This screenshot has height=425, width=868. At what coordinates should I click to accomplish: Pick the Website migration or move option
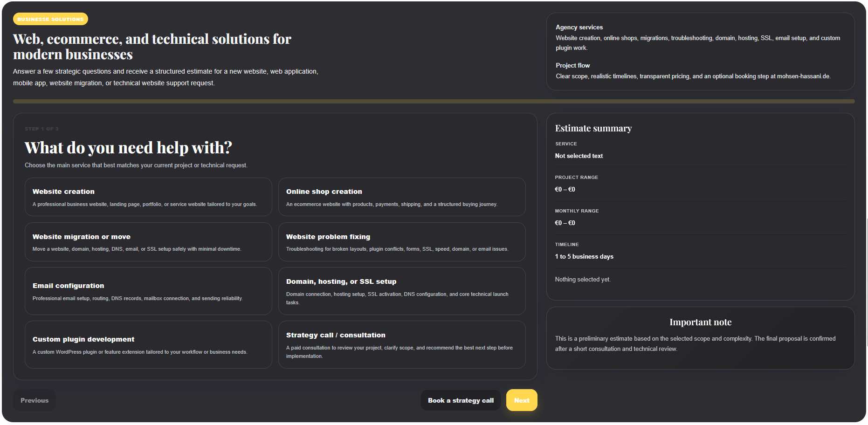148,242
